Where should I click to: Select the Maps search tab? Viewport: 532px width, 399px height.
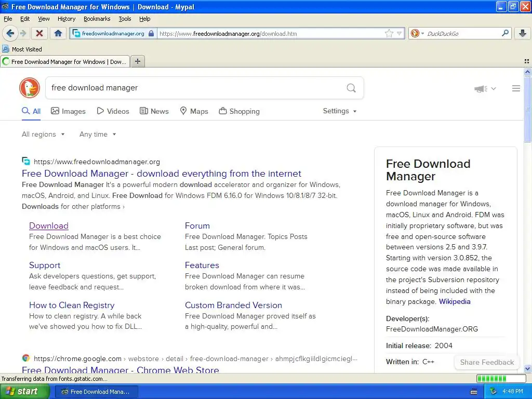pyautogui.click(x=194, y=111)
